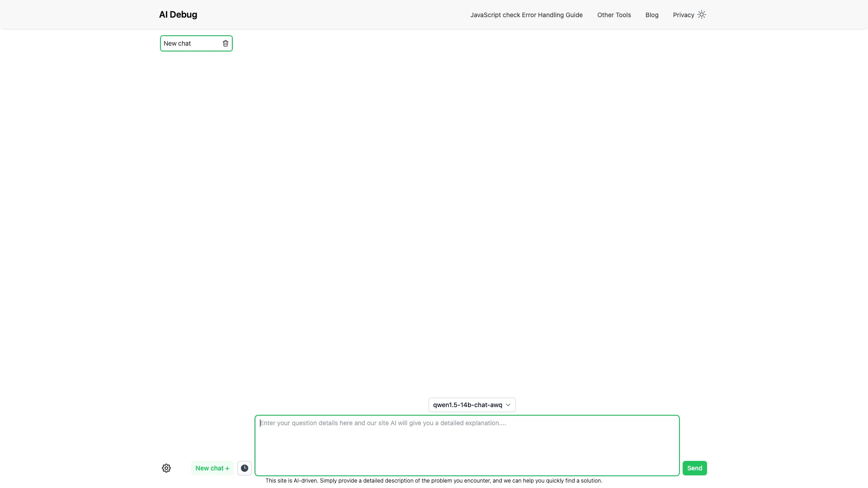
Task: Toggle the light/dark mode icon
Action: pyautogui.click(x=702, y=14)
